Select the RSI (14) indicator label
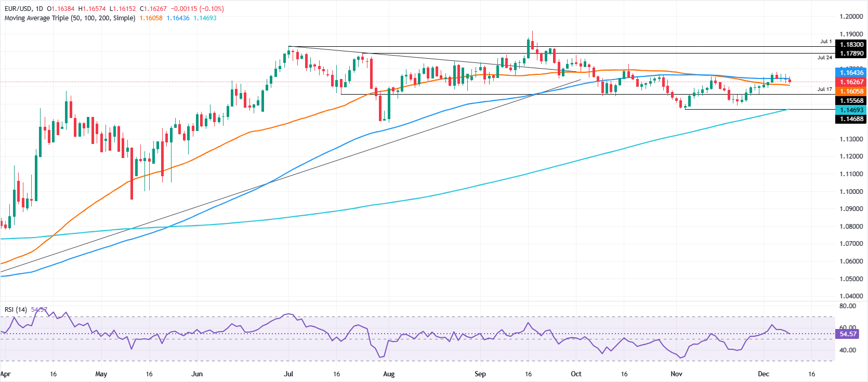This screenshot has height=382, width=868. point(16,310)
